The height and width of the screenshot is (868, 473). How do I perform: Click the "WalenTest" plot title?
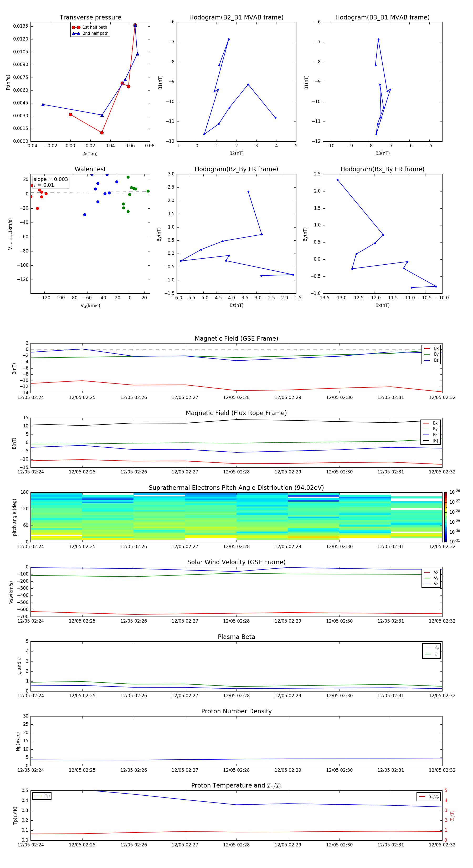(x=90, y=169)
